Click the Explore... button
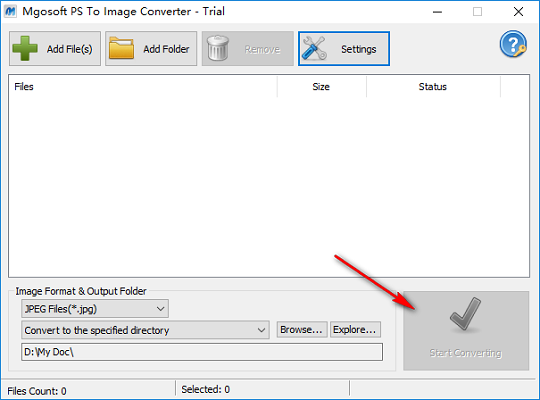This screenshot has height=400, width=540. (x=355, y=330)
